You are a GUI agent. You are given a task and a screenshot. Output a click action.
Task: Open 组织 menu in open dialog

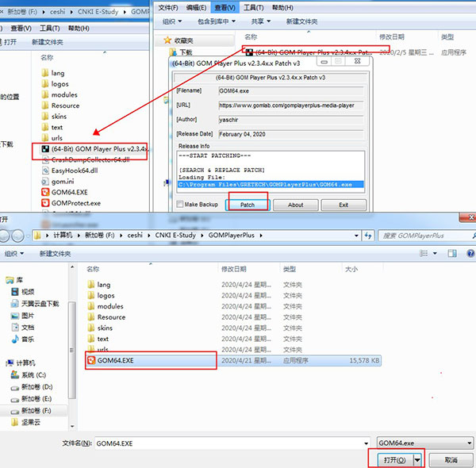[x=14, y=254]
